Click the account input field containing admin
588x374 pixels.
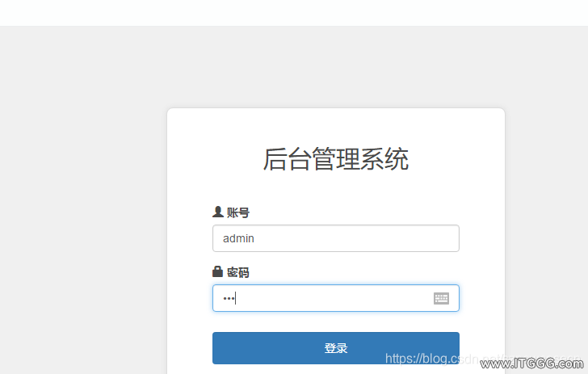tap(336, 238)
